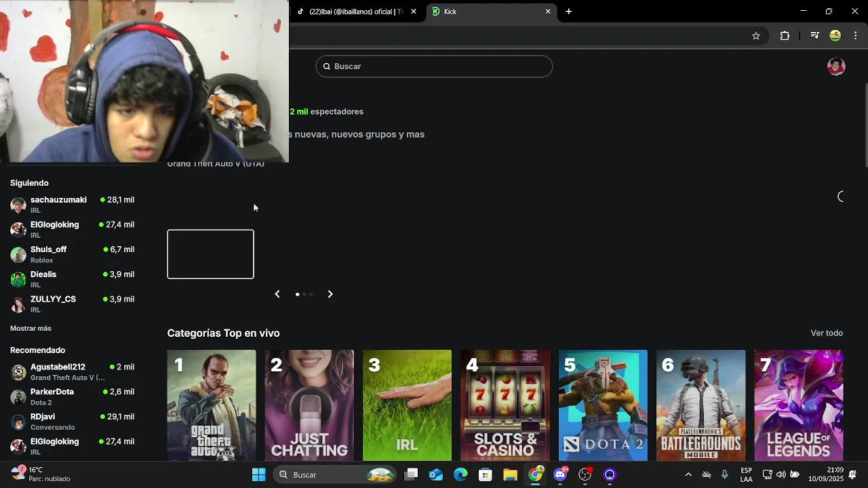
Task: Open the ESP LAA language switcher
Action: [x=746, y=474]
